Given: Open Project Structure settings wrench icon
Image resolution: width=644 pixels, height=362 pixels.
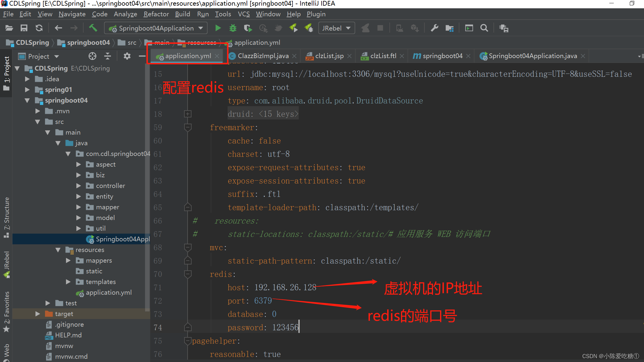Looking at the screenshot, I should tap(434, 28).
